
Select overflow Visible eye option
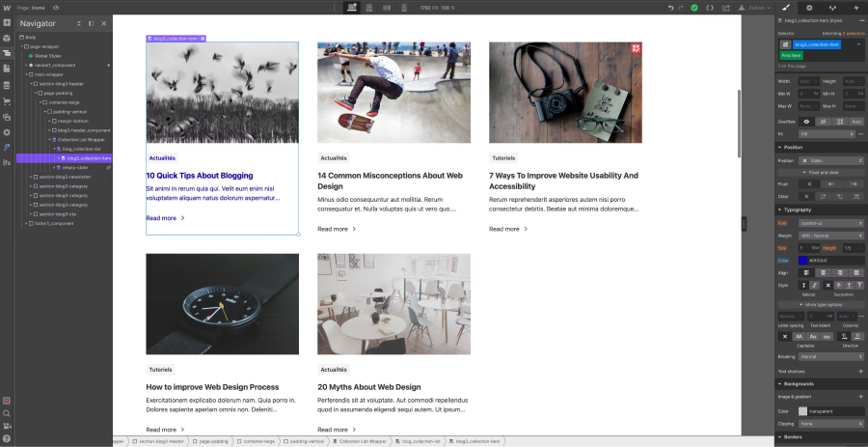tap(806, 122)
